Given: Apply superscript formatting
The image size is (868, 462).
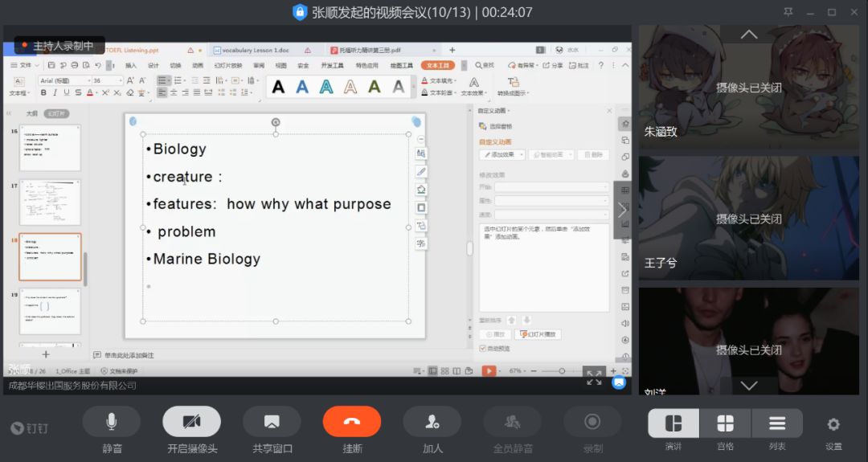Looking at the screenshot, I should [105, 93].
